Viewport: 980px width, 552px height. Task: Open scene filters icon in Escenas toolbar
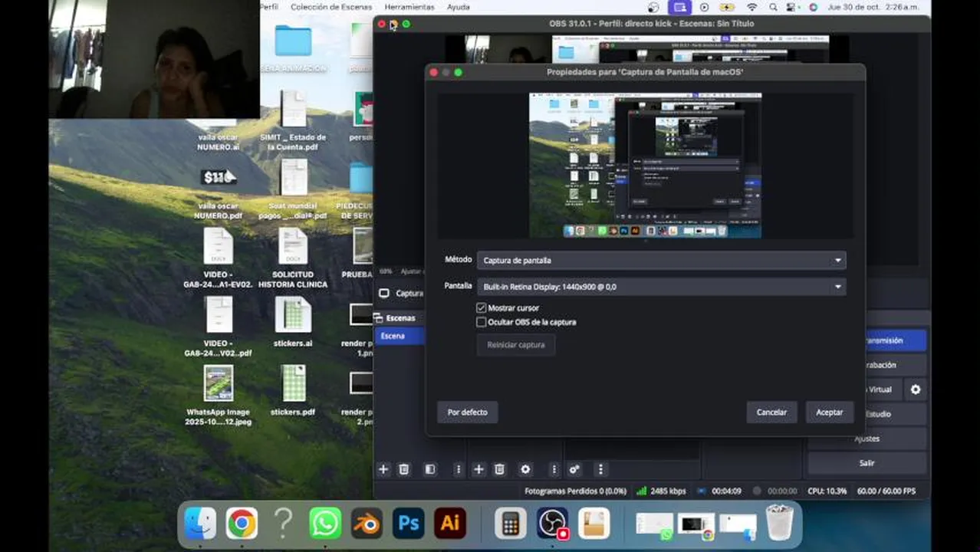pos(430,469)
